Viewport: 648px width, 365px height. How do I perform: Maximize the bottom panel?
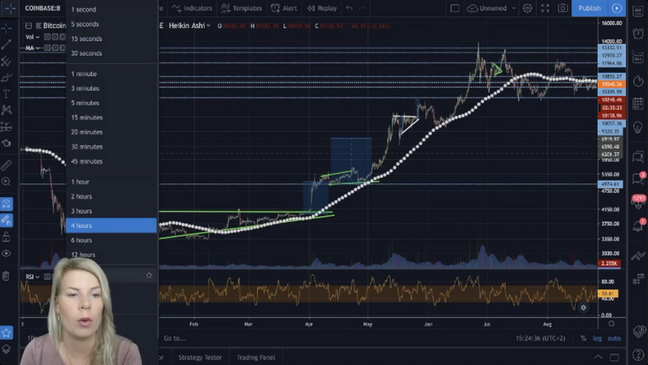coord(615,357)
